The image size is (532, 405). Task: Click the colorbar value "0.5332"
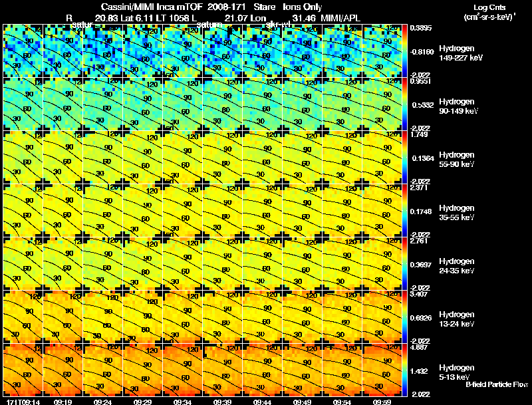pos(423,105)
